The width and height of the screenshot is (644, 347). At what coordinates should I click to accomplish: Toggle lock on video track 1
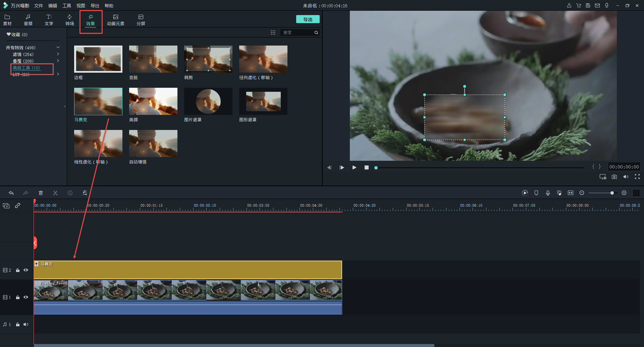(x=18, y=297)
